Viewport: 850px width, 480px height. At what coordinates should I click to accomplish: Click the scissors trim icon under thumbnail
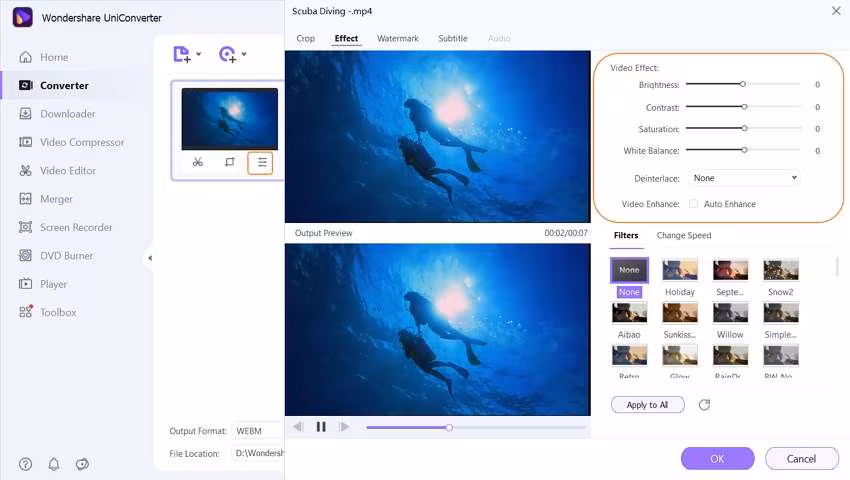point(197,162)
